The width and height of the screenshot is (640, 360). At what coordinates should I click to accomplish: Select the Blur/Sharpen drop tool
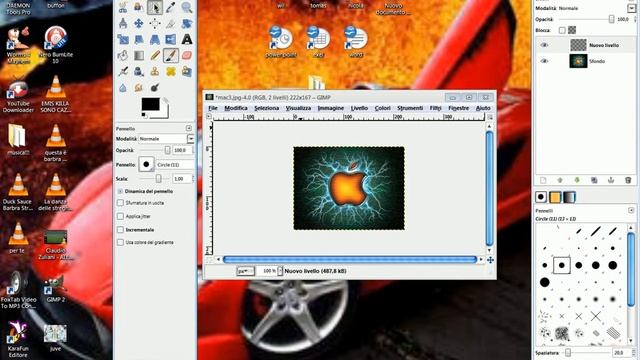[123, 87]
